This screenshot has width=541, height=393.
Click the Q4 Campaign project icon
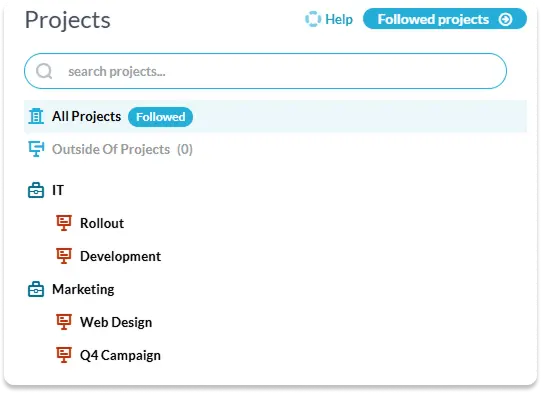[64, 355]
